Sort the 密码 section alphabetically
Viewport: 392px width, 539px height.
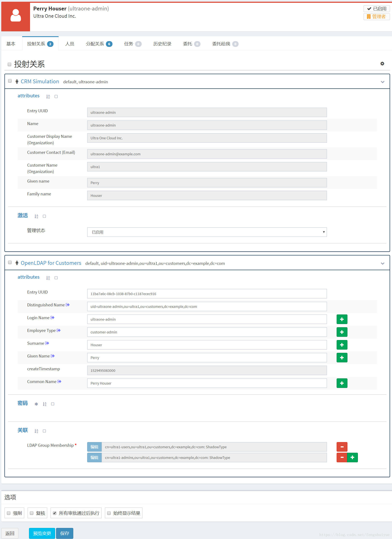tap(45, 404)
